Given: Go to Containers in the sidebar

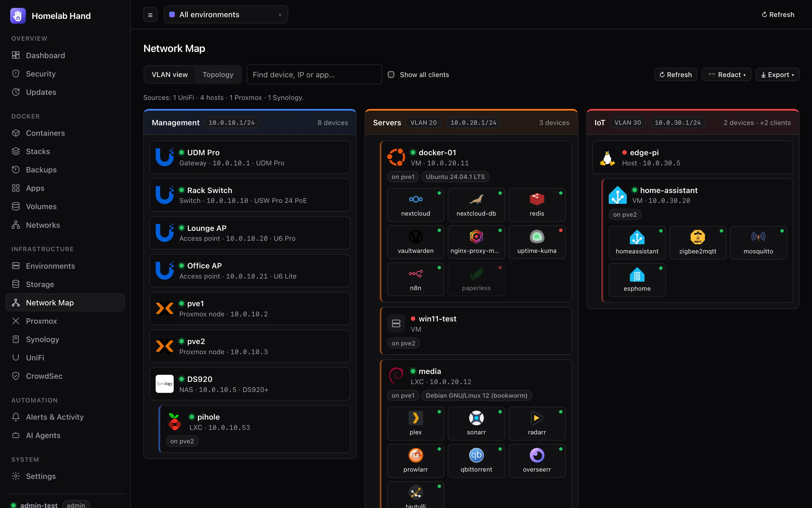Looking at the screenshot, I should [65, 133].
